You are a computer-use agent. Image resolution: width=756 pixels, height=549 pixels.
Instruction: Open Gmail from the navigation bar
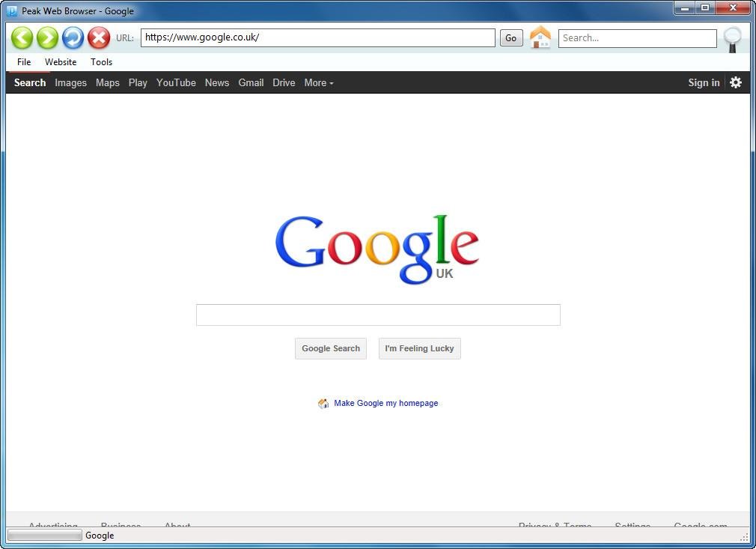pyautogui.click(x=251, y=82)
